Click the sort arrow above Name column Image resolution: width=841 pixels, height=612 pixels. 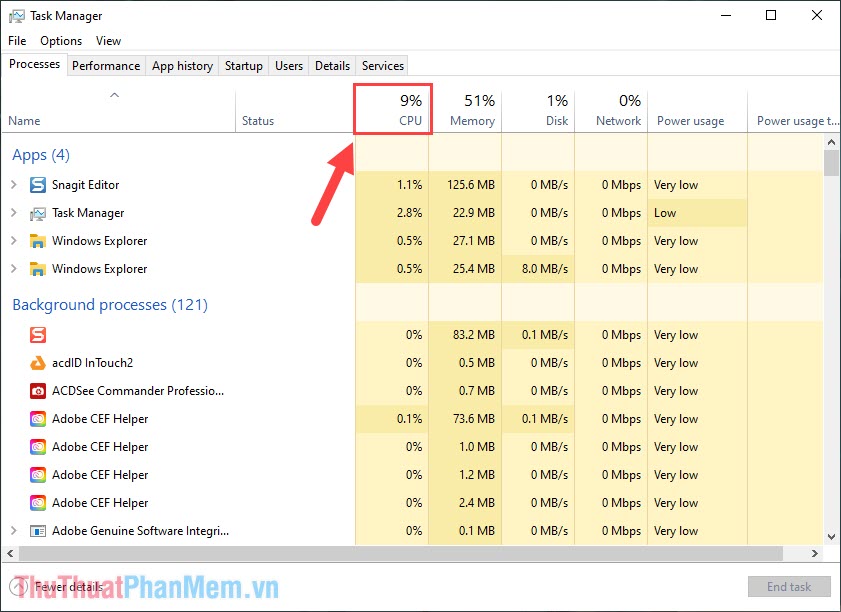point(114,95)
